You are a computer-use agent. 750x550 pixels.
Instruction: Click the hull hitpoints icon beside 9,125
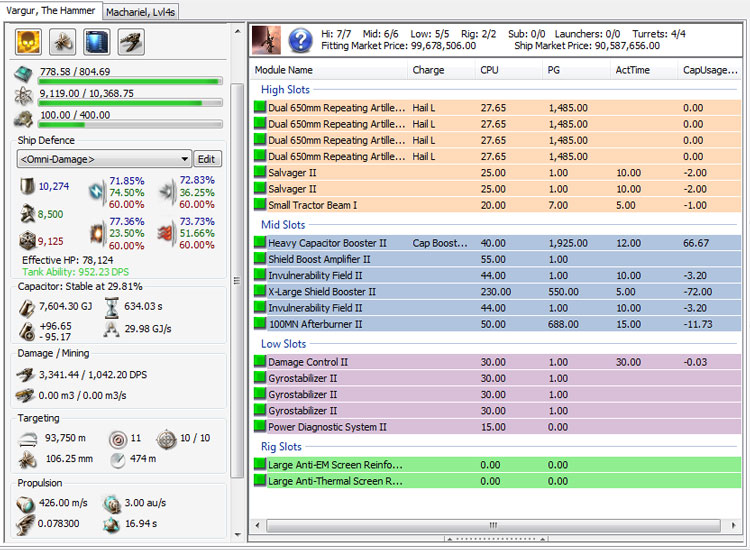[x=27, y=240]
